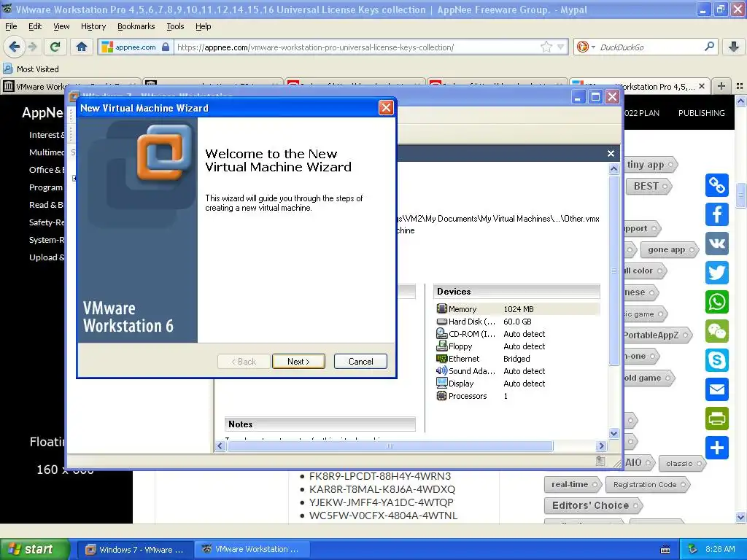Screen dimensions: 747x560
Task: Click the Editors' Choice tag
Action: click(593, 505)
